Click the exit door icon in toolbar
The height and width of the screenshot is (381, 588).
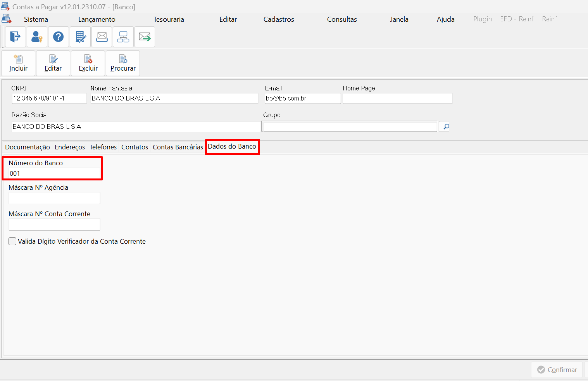16,37
